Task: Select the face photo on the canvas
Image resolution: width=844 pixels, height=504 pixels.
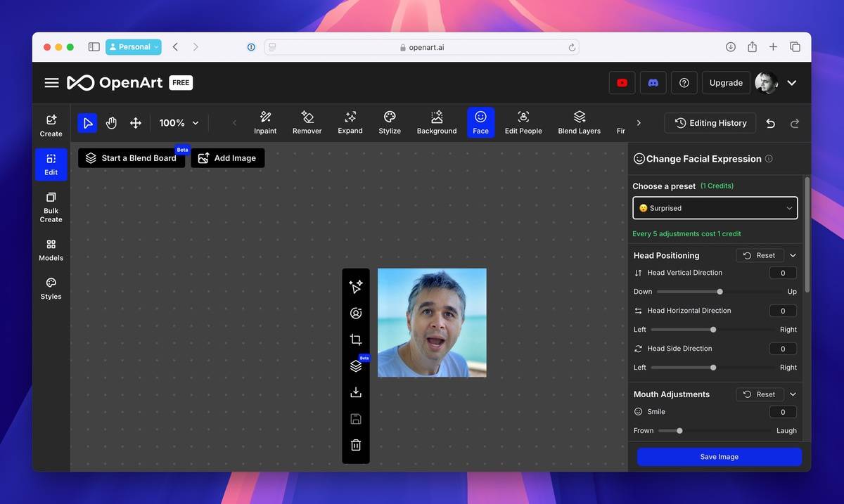Action: pyautogui.click(x=432, y=323)
